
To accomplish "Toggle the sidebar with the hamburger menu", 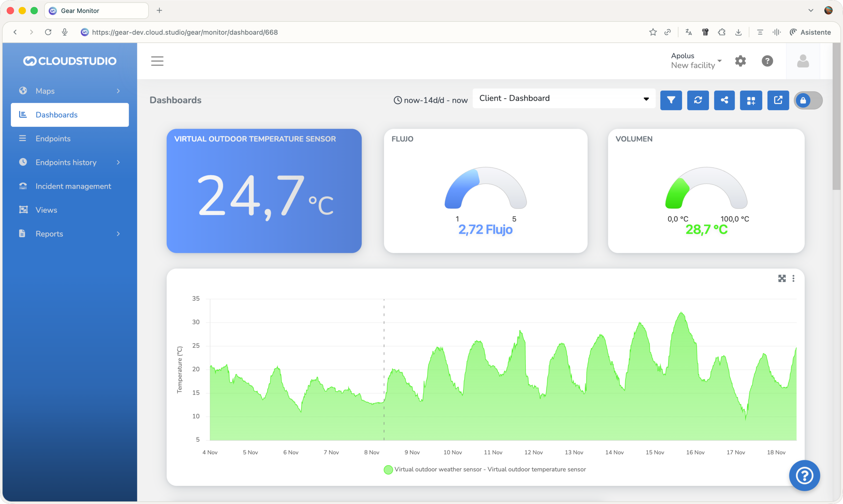I will pyautogui.click(x=157, y=61).
